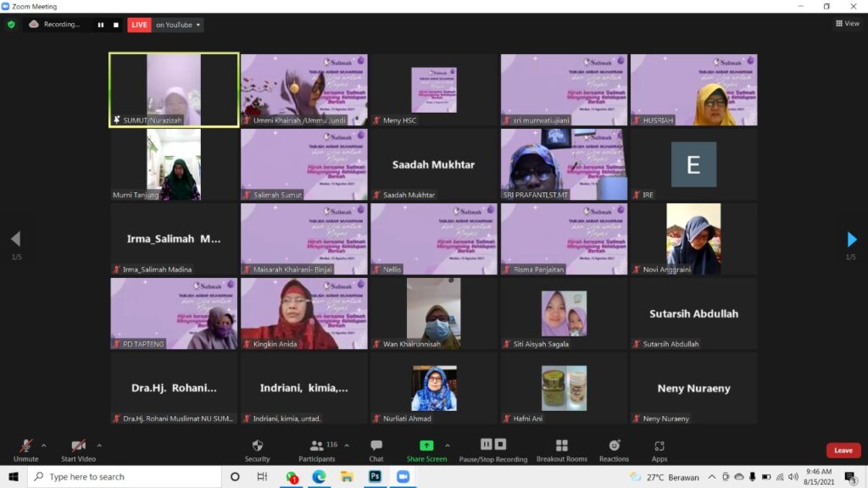Open Breakout Rooms
The width and height of the screenshot is (868, 488).
coord(561,446)
